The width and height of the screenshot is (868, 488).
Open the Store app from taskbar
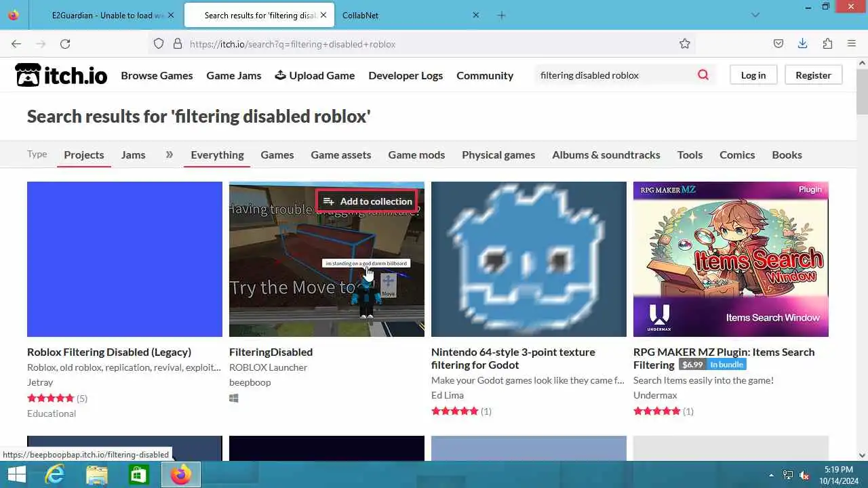(x=138, y=474)
